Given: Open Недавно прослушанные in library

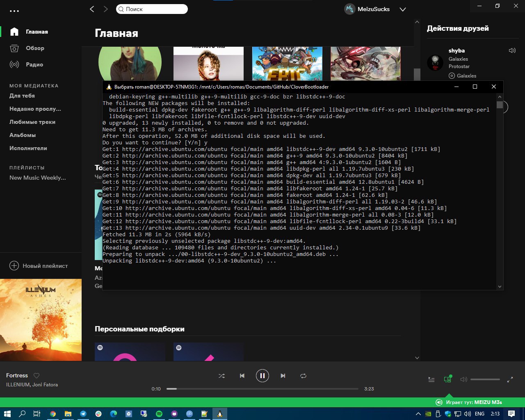Looking at the screenshot, I should point(35,109).
